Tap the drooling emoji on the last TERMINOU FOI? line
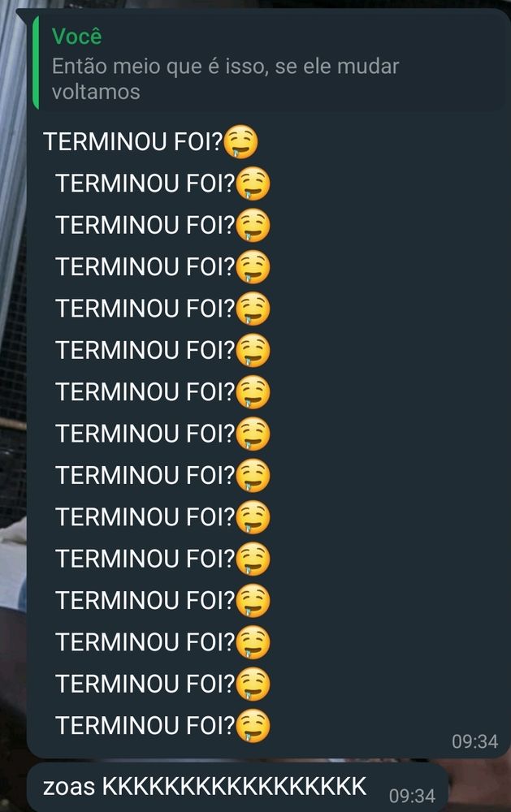 pyautogui.click(x=253, y=725)
